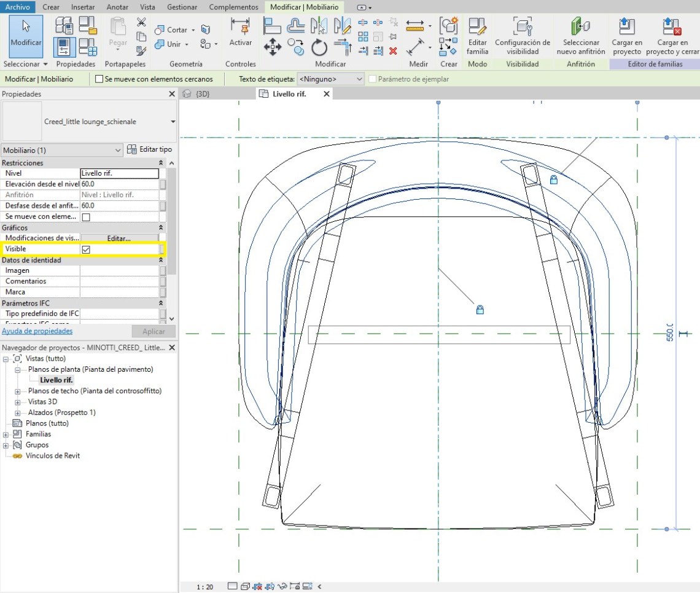Select the Move tool in Modificar panel
This screenshot has height=593, width=700.
tap(272, 47)
